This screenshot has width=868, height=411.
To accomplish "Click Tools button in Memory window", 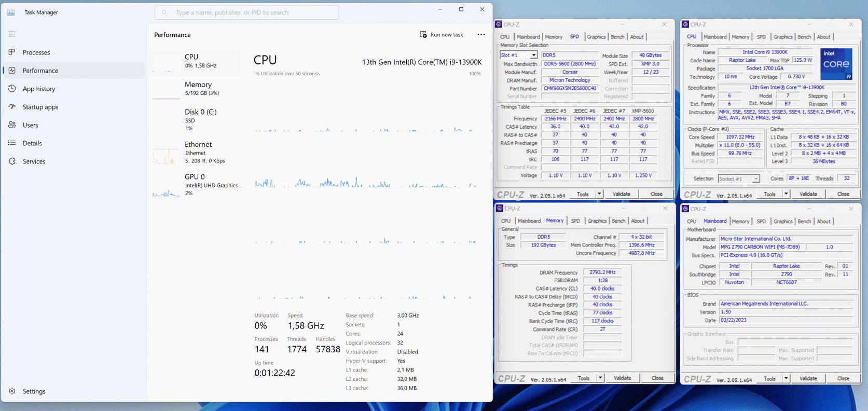I will 584,378.
